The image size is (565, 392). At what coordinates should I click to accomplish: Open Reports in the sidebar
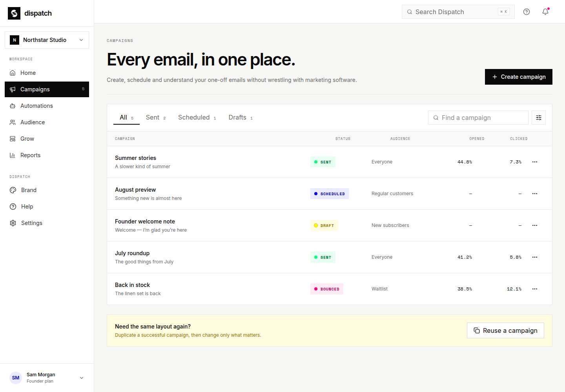(47, 155)
